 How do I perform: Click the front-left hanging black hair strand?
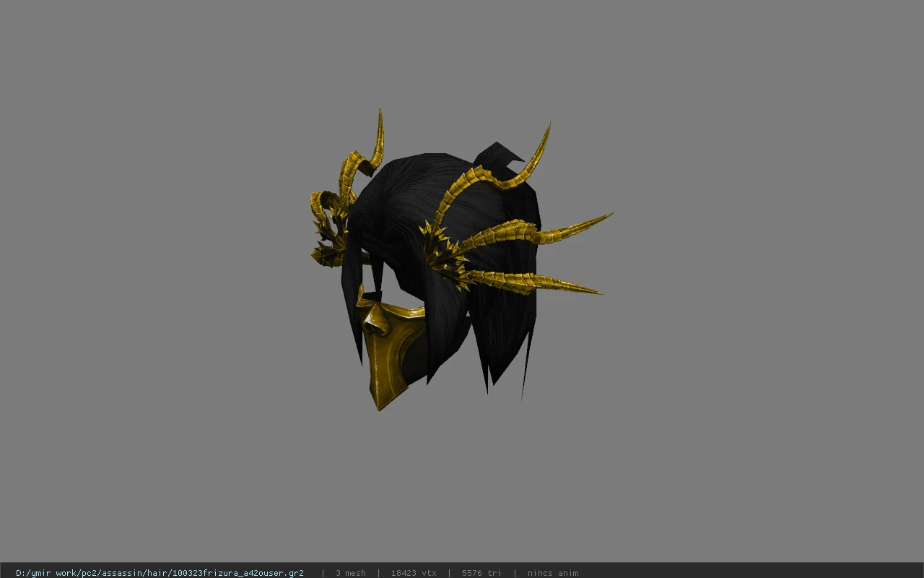point(353,303)
